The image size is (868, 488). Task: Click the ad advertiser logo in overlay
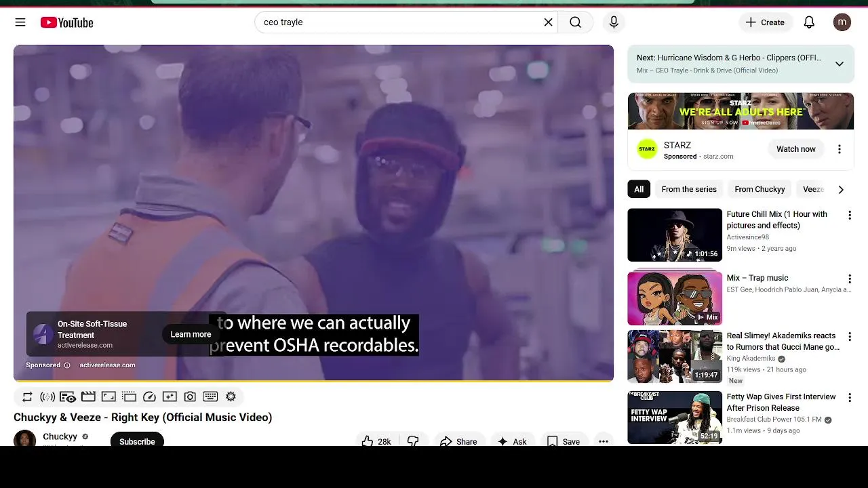(x=43, y=334)
